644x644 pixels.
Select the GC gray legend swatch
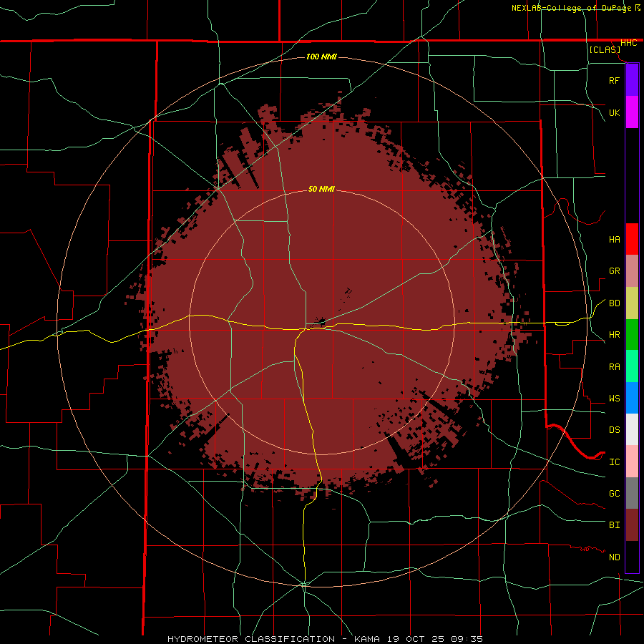632,493
